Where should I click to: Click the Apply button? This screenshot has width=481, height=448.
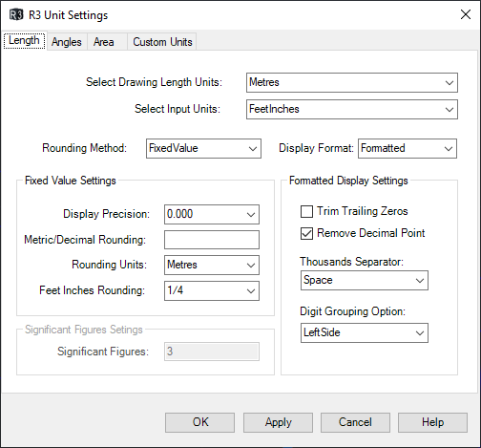tap(278, 422)
